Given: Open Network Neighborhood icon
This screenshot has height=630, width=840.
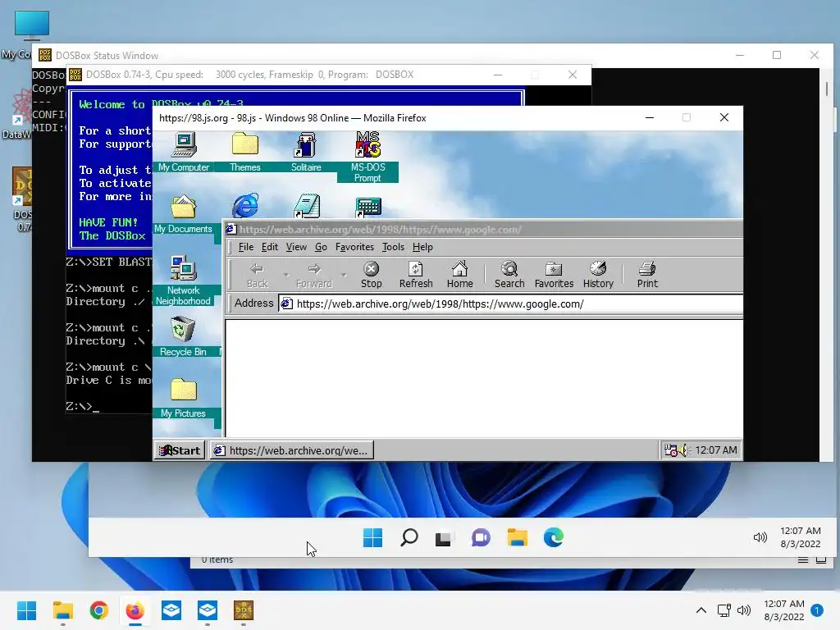Looking at the screenshot, I should 183,280.
